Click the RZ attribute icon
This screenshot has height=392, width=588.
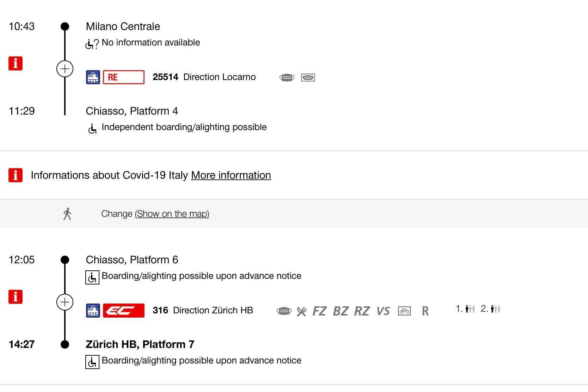coord(362,311)
